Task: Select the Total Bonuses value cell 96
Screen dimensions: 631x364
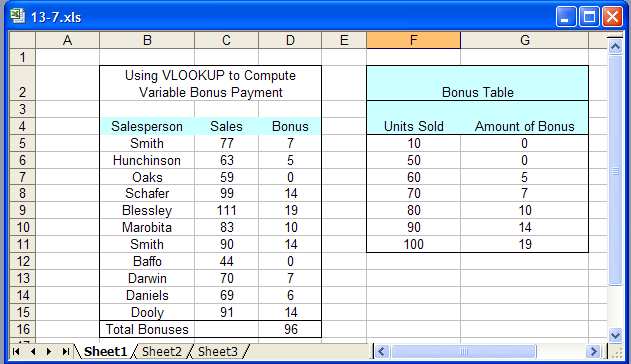Action: (x=290, y=329)
